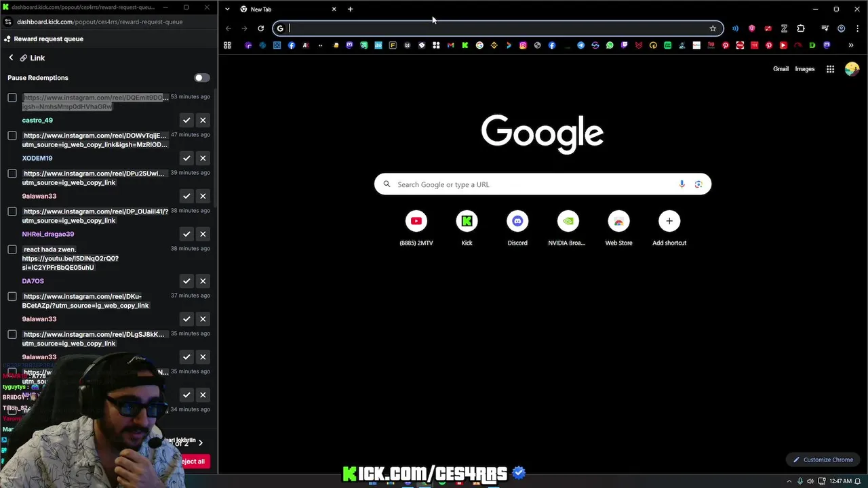
Task: Open Chrome's tab search dropdown arrow
Action: pos(227,9)
